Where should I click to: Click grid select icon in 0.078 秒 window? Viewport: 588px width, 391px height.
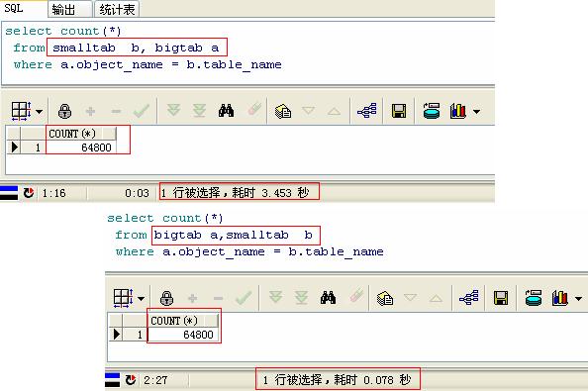(124, 298)
